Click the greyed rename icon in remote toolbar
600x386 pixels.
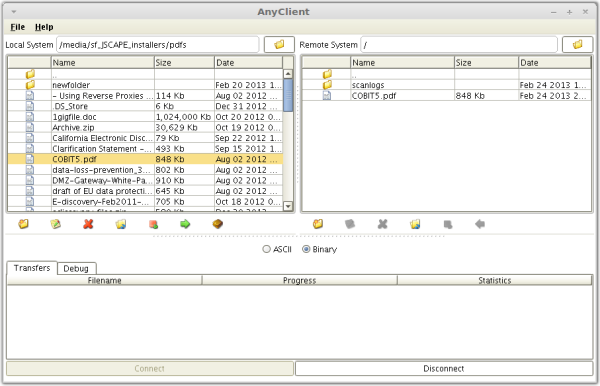point(350,224)
